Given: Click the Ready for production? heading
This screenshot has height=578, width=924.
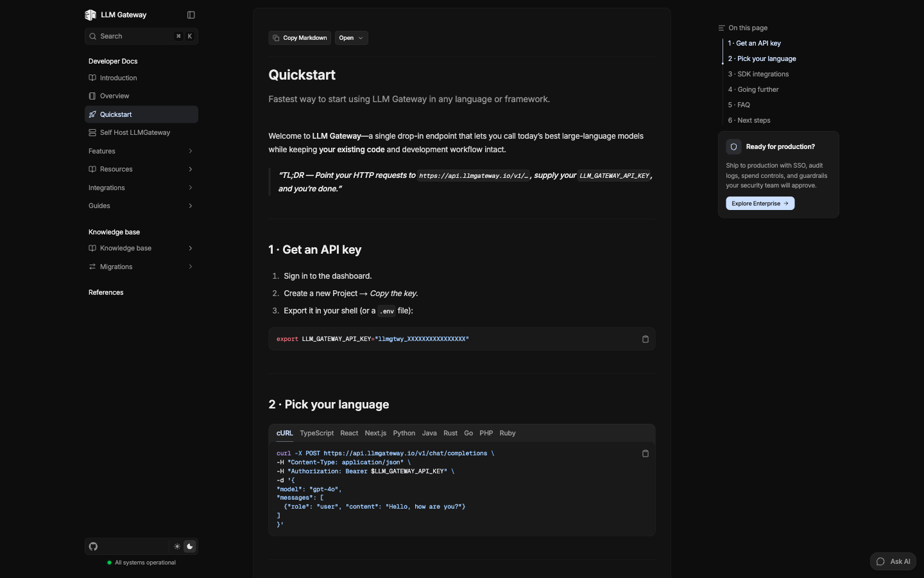Looking at the screenshot, I should coord(780,147).
